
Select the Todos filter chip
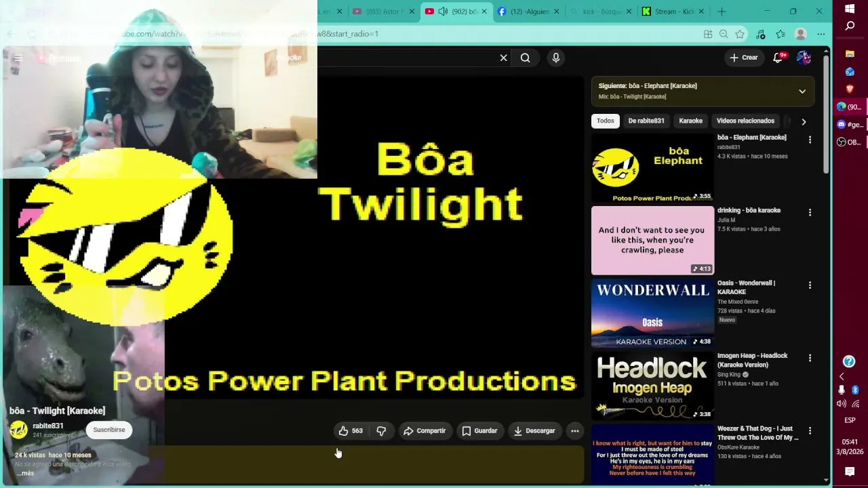pos(606,121)
